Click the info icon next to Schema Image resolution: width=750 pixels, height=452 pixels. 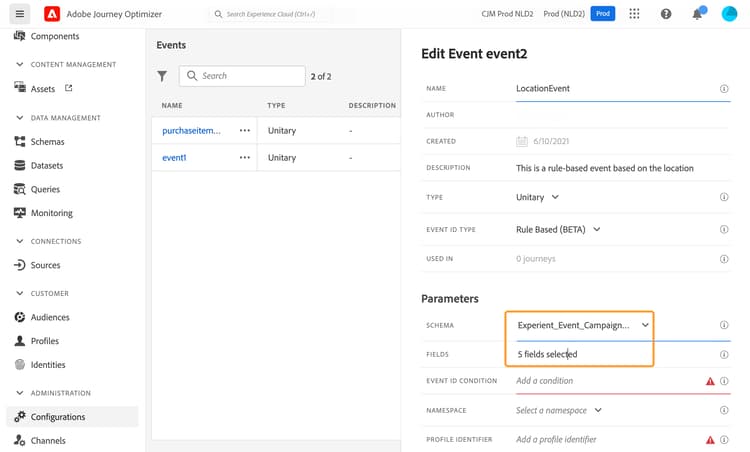click(723, 325)
